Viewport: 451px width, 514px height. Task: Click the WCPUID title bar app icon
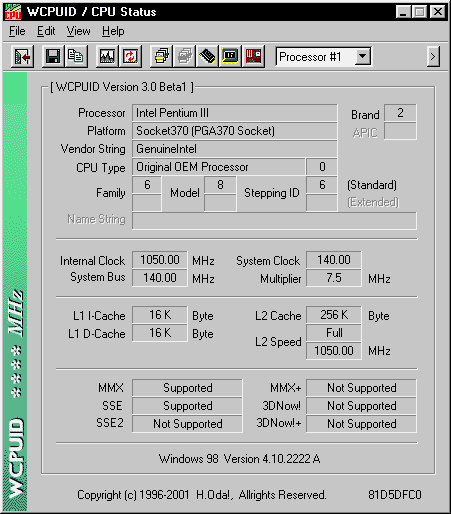[13, 12]
